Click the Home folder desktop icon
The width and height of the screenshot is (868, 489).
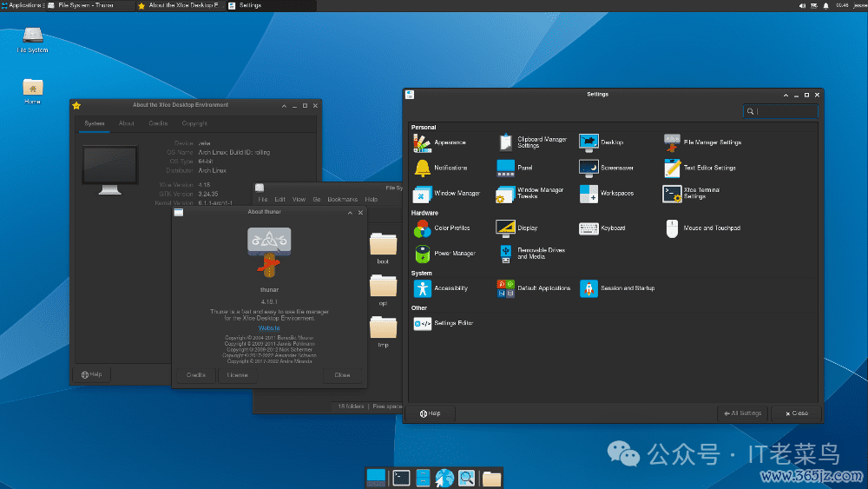click(33, 91)
